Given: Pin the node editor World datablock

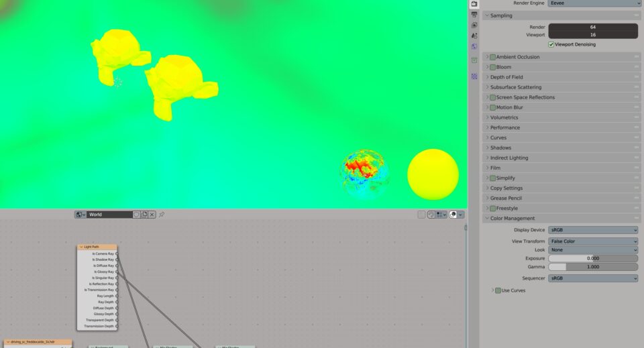Looking at the screenshot, I should (162, 215).
